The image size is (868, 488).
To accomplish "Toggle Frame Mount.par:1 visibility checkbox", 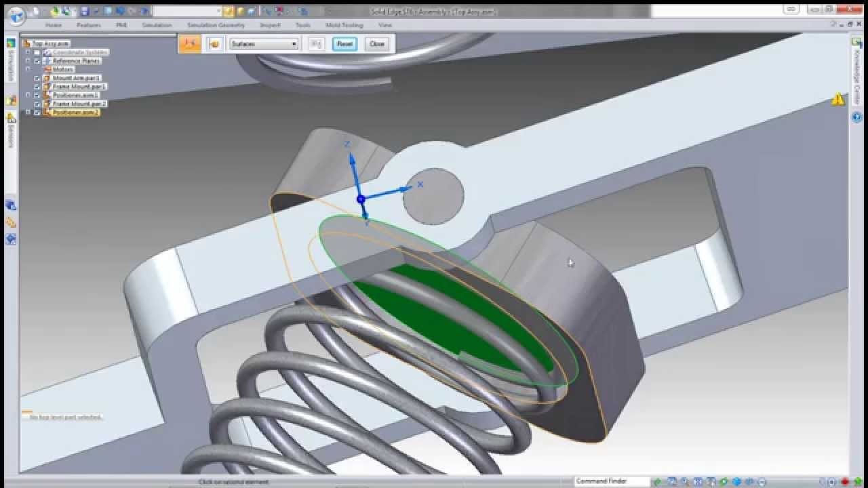I will [37, 87].
